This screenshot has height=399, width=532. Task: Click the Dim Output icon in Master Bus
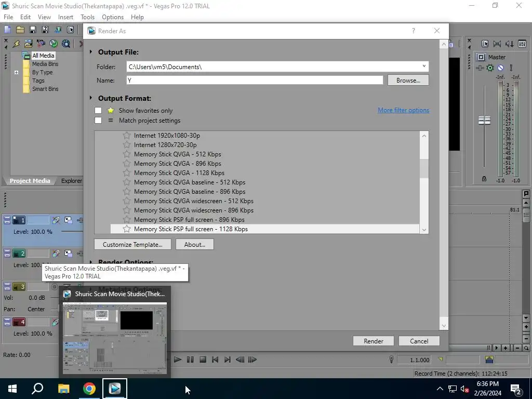[x=510, y=44]
